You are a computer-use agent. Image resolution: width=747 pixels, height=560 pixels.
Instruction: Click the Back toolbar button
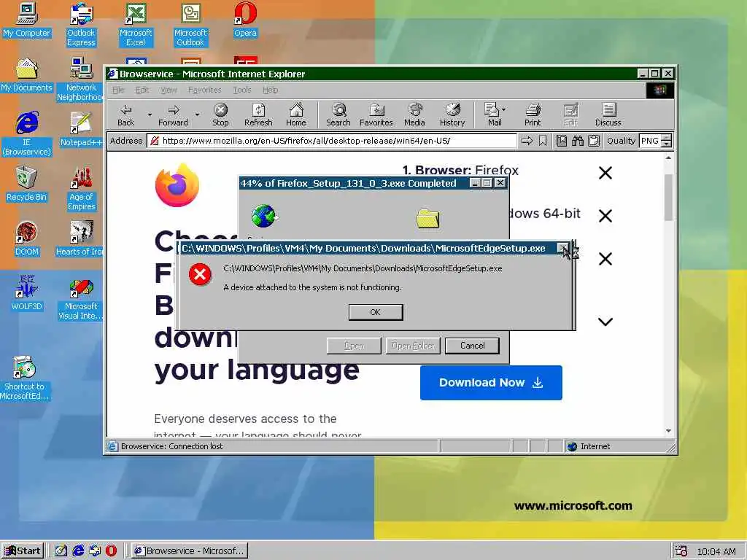125,115
